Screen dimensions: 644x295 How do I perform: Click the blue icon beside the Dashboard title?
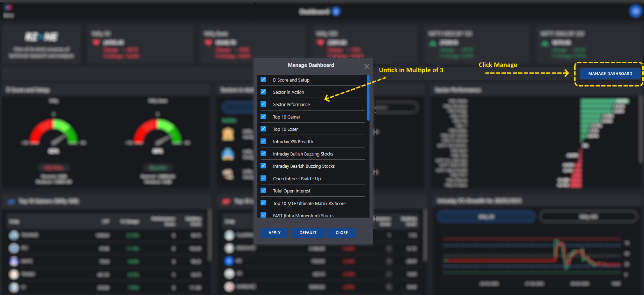[x=336, y=12]
